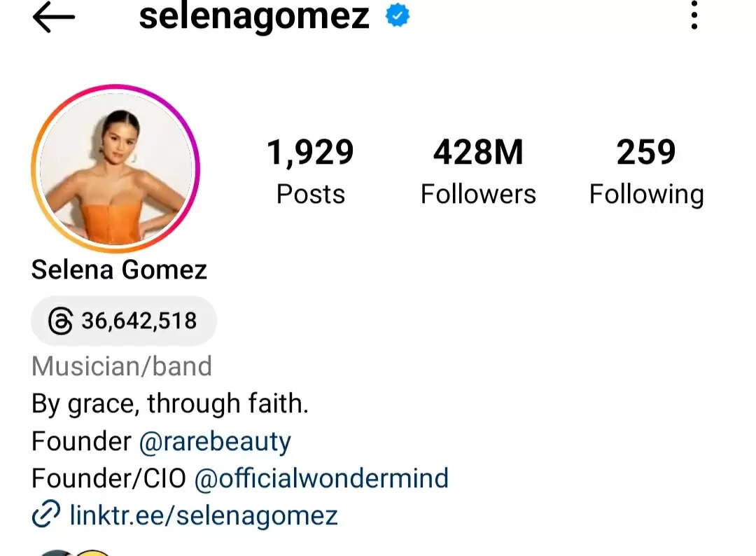The height and width of the screenshot is (556, 756).
Task: Open the three-dot options menu
Action: point(694,15)
